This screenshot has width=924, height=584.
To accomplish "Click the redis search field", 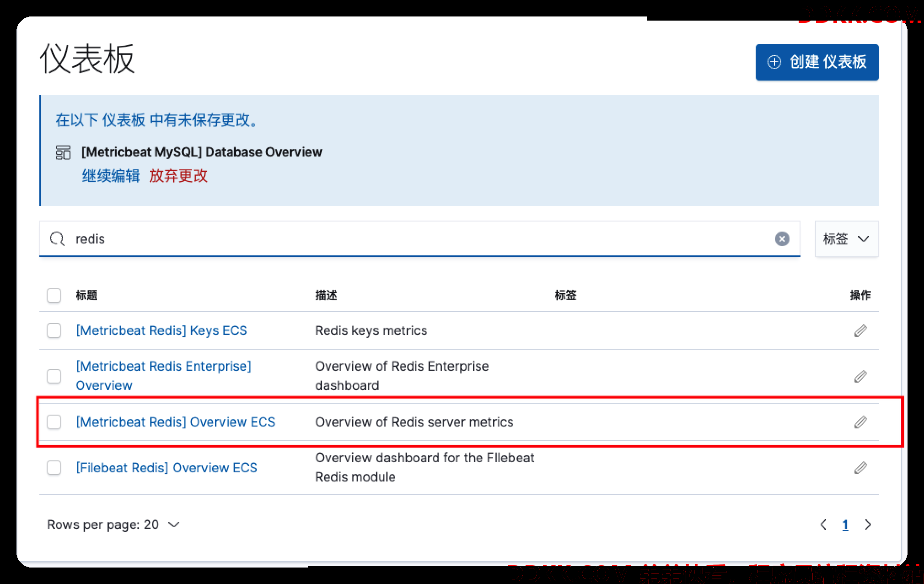I will tap(419, 239).
